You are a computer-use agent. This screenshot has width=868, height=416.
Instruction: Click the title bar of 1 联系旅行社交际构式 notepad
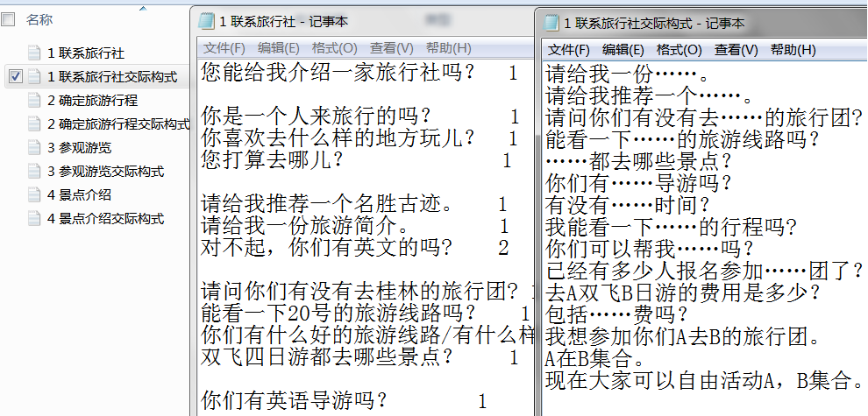(703, 24)
